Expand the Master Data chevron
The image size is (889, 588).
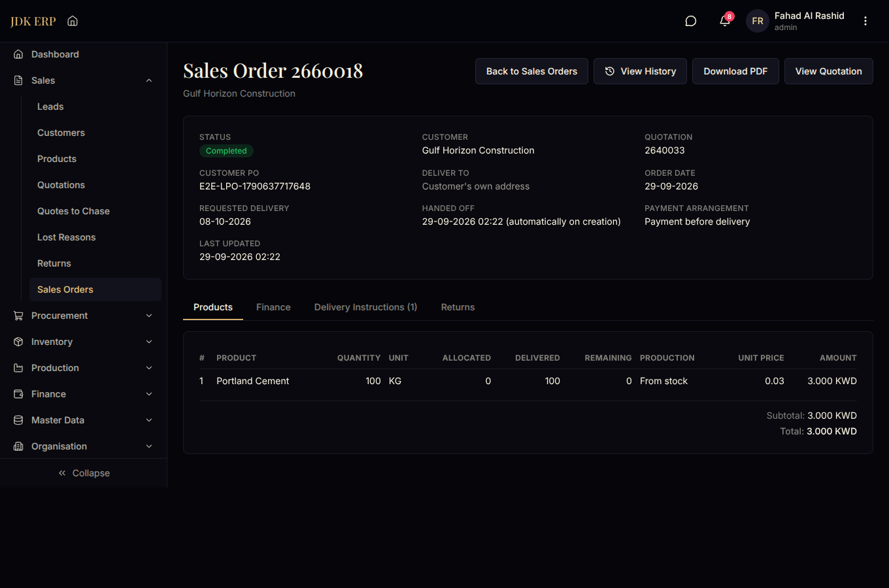click(149, 420)
